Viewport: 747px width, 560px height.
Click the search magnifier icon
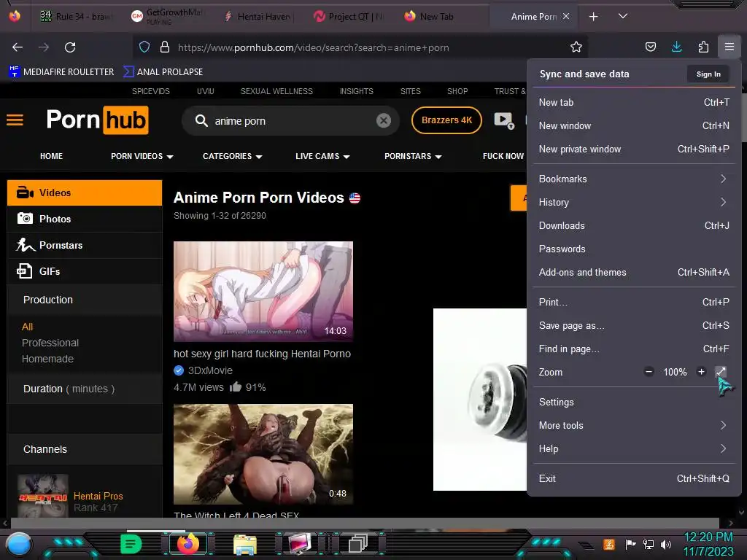pyautogui.click(x=201, y=120)
